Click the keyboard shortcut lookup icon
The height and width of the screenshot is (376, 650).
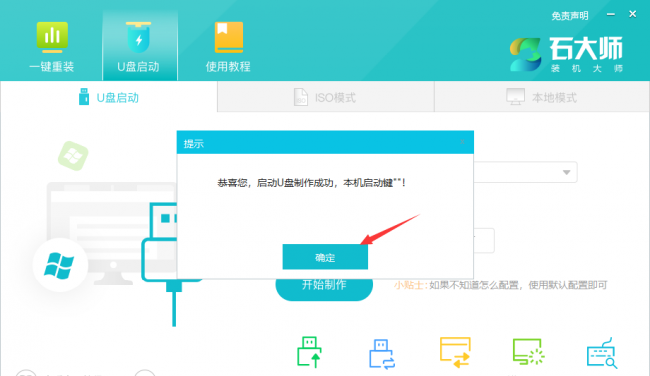[x=602, y=353]
